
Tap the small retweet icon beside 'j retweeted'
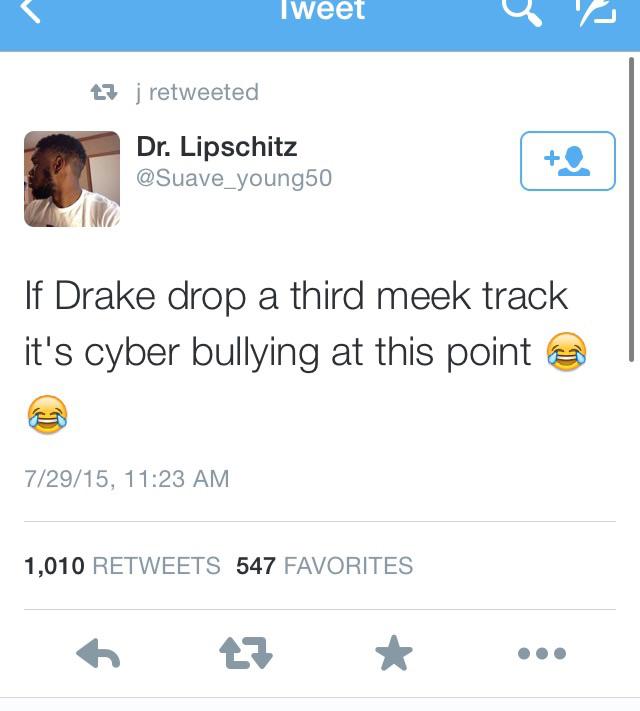coord(104,93)
